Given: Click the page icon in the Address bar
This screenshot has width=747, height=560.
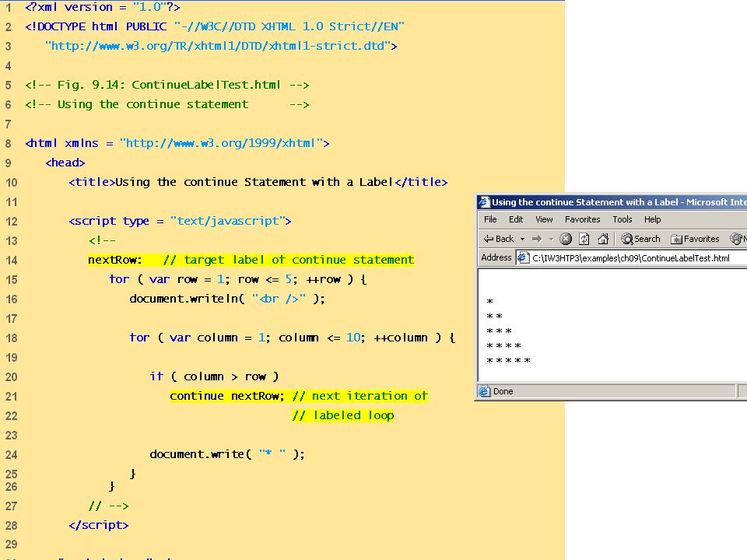Looking at the screenshot, I should coord(523,258).
